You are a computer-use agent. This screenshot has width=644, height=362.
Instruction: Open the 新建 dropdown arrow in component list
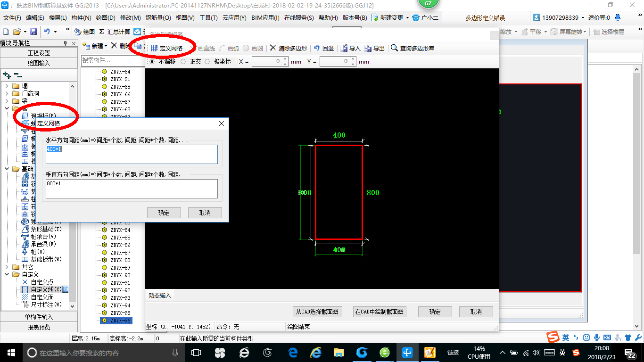click(106, 46)
